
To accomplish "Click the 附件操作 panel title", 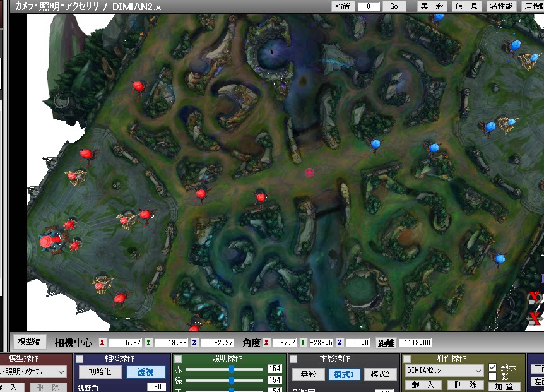I will coord(451,359).
